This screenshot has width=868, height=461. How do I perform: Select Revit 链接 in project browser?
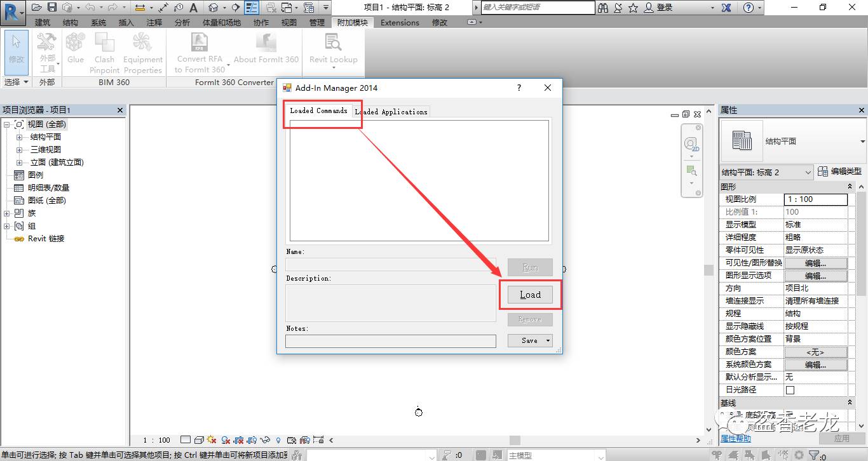(46, 239)
